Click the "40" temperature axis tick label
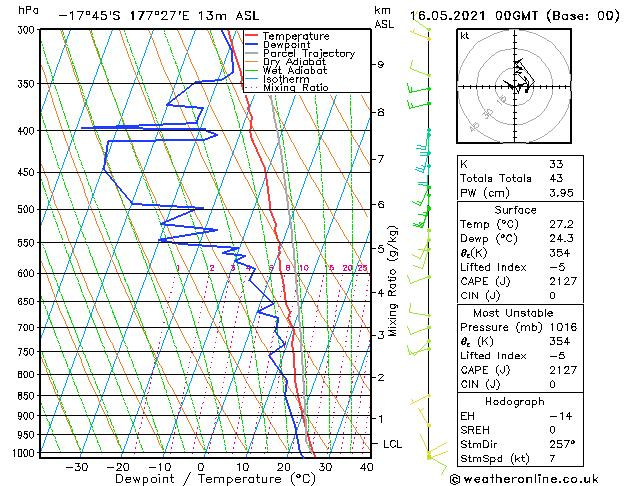This screenshot has height=486, width=629. 366,467
